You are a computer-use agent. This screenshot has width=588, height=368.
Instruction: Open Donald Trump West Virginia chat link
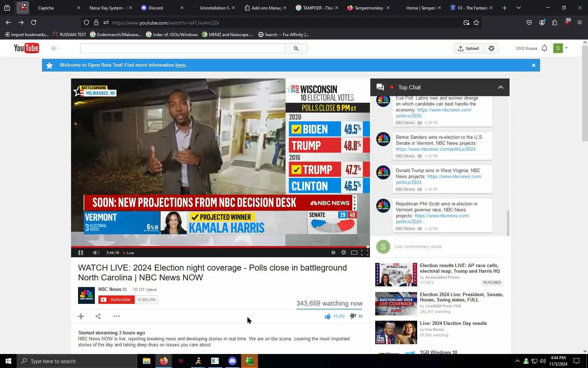[x=454, y=177]
